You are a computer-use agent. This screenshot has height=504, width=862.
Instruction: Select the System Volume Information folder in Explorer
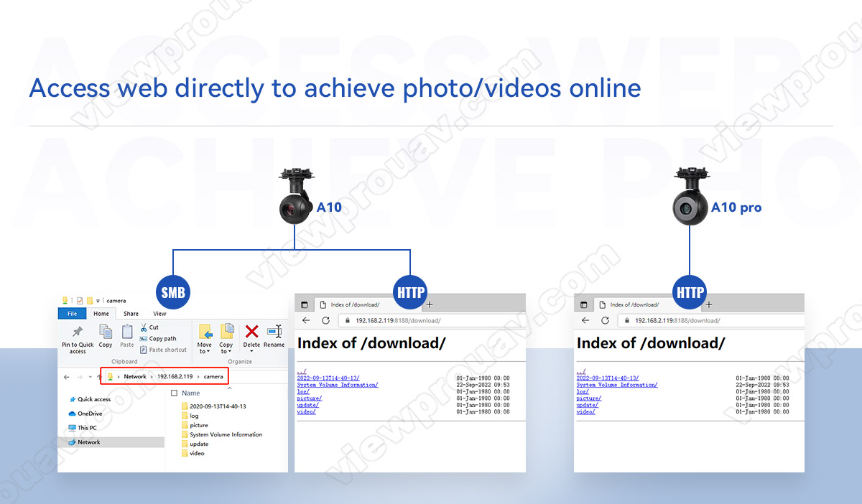(x=222, y=434)
